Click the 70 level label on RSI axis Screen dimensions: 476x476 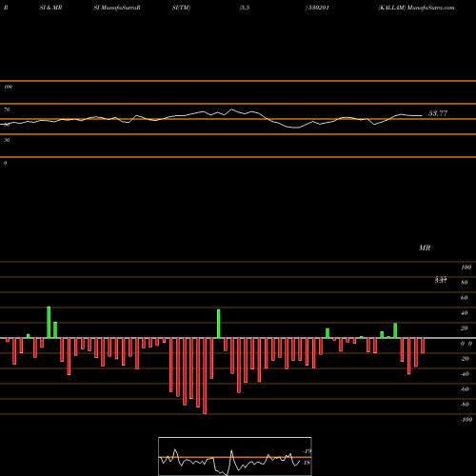point(7,109)
